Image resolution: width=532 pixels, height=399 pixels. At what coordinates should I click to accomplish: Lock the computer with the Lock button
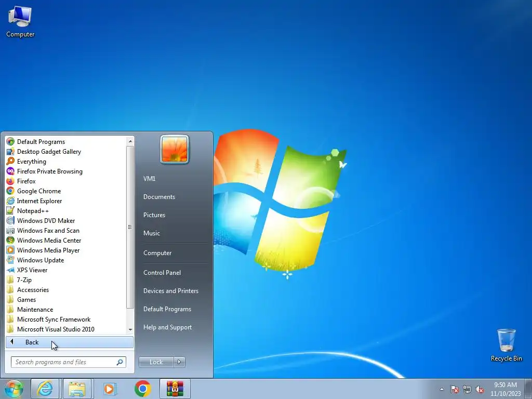coord(156,362)
